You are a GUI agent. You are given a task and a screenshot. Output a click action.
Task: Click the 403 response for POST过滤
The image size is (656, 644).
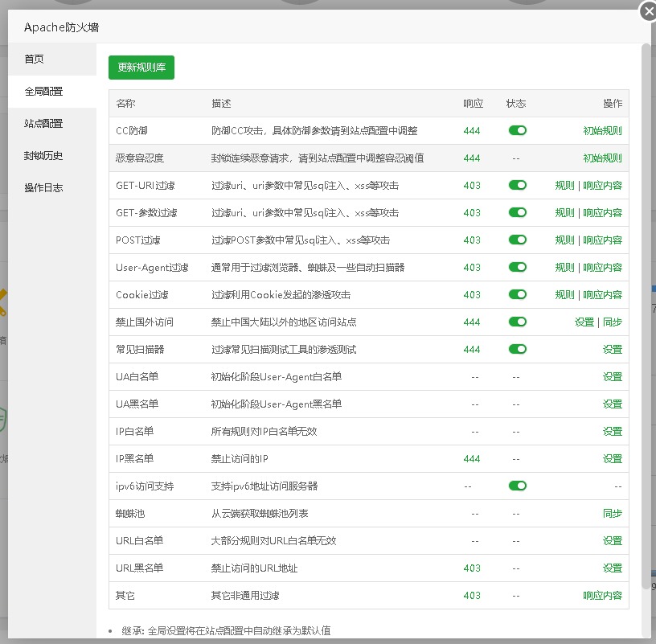click(472, 240)
